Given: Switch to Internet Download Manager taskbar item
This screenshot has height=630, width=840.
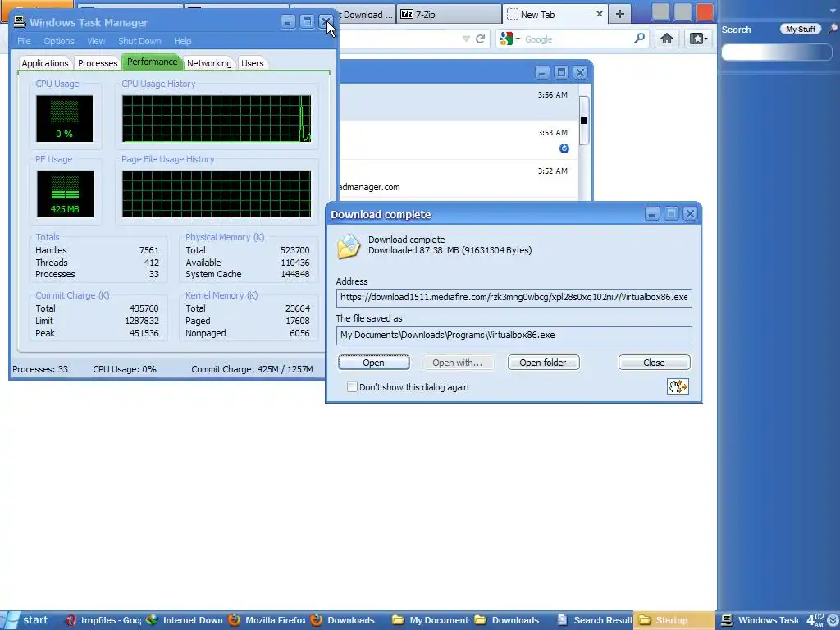Looking at the screenshot, I should pos(185,620).
